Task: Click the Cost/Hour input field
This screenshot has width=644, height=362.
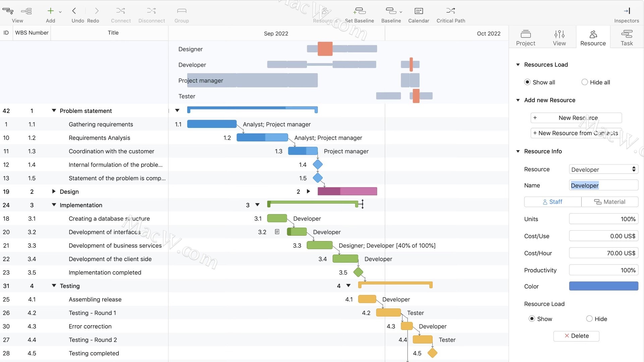Action: (x=603, y=253)
